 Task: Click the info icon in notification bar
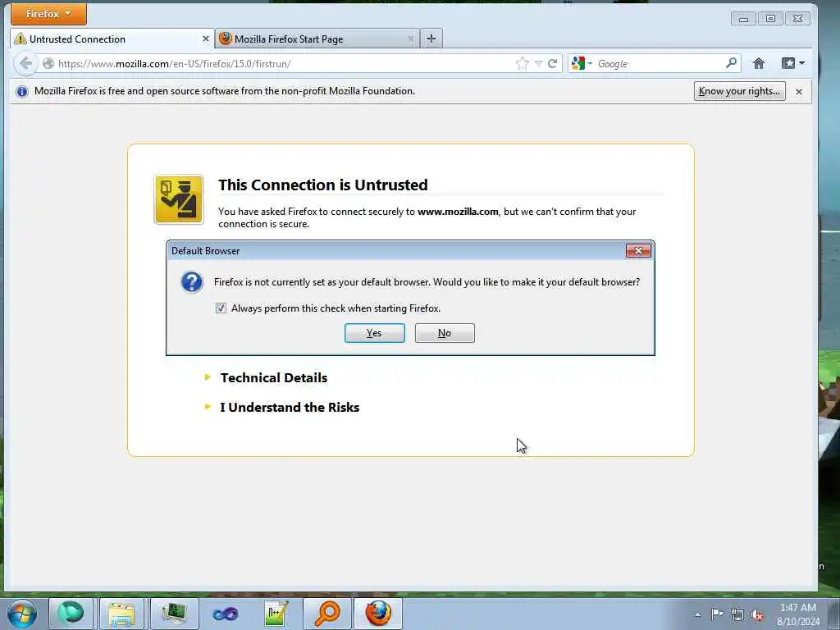[x=22, y=92]
